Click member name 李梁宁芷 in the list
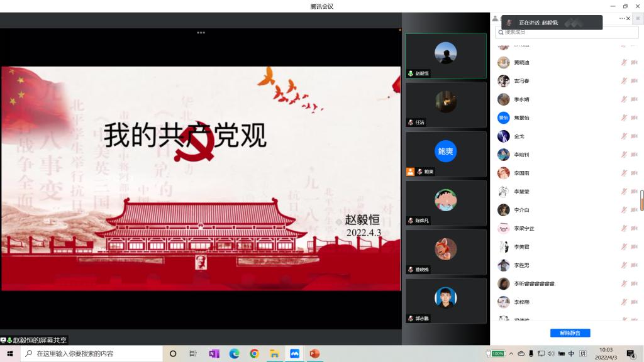 [524, 229]
